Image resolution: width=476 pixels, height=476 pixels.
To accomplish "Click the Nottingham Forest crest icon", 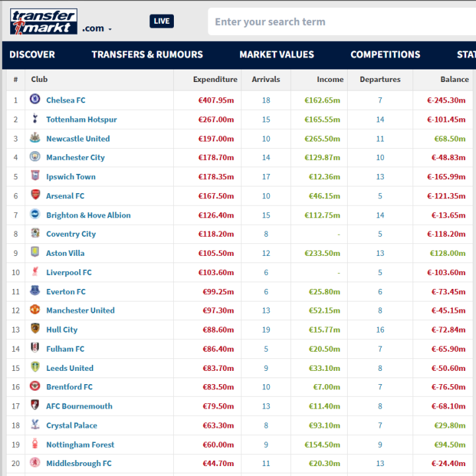I will [x=35, y=444].
